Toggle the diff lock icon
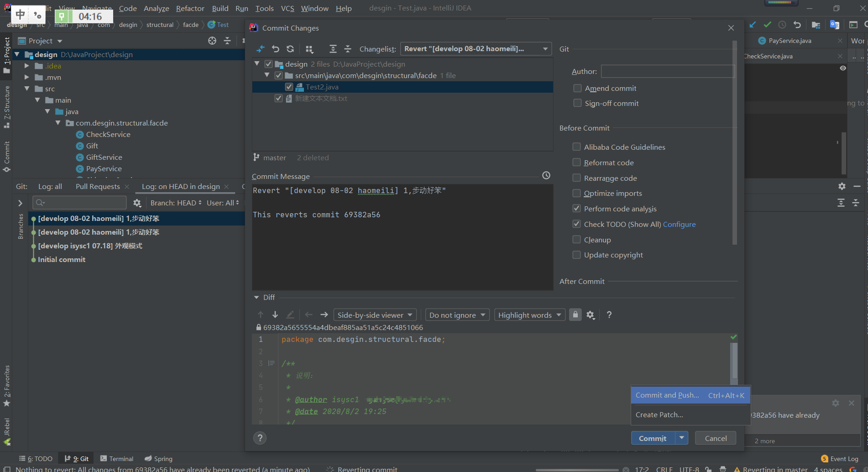 click(x=575, y=315)
